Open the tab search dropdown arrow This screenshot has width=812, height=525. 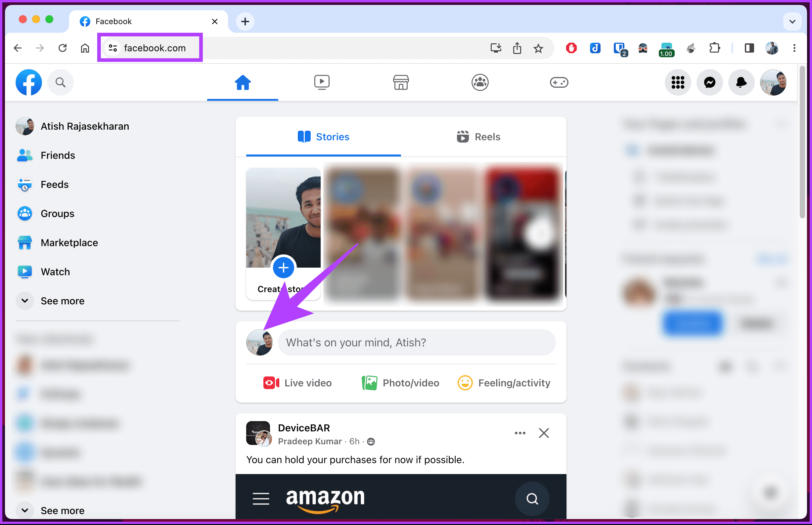792,22
